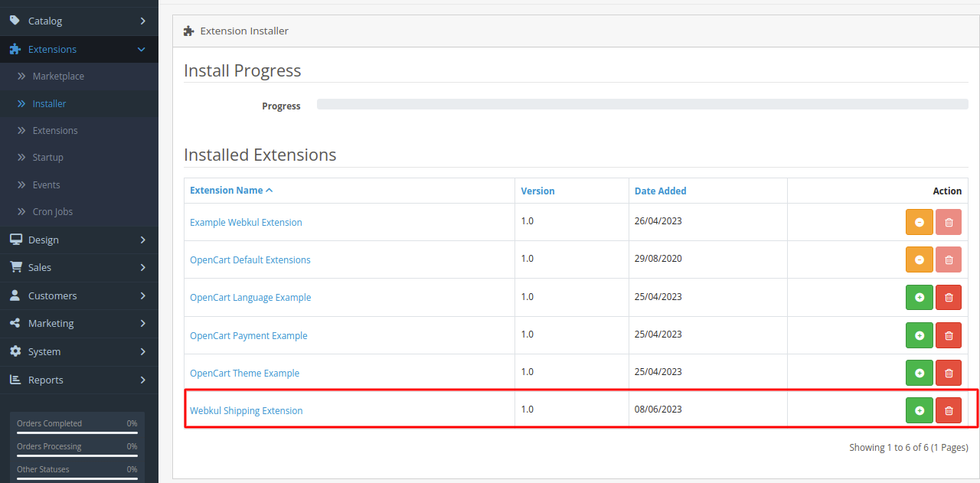This screenshot has height=483, width=980.
Task: Delete OpenCart Language Example with red trash
Action: pos(949,297)
